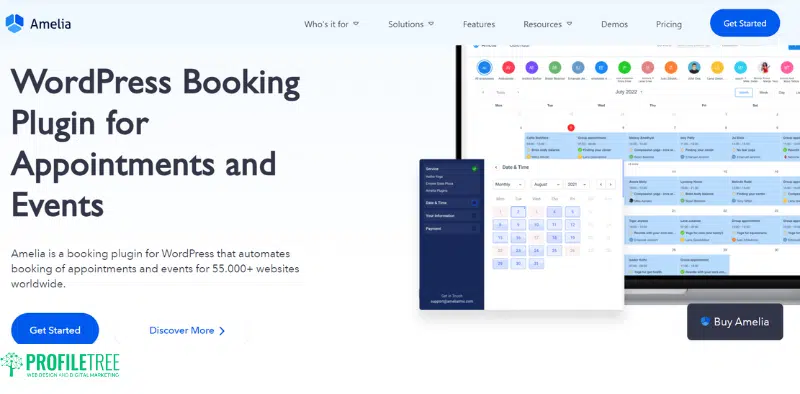This screenshot has height=394, width=800.
Task: Click the shield icon on Buy Amelia
Action: coord(705,322)
